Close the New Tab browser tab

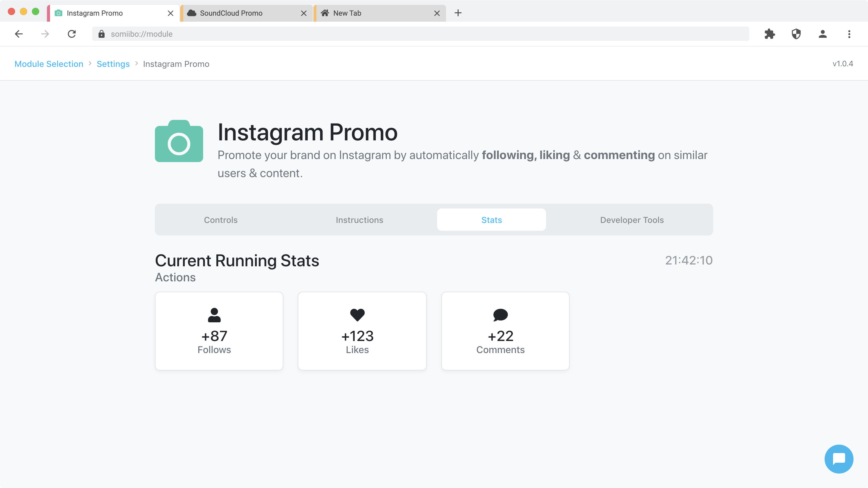click(437, 13)
